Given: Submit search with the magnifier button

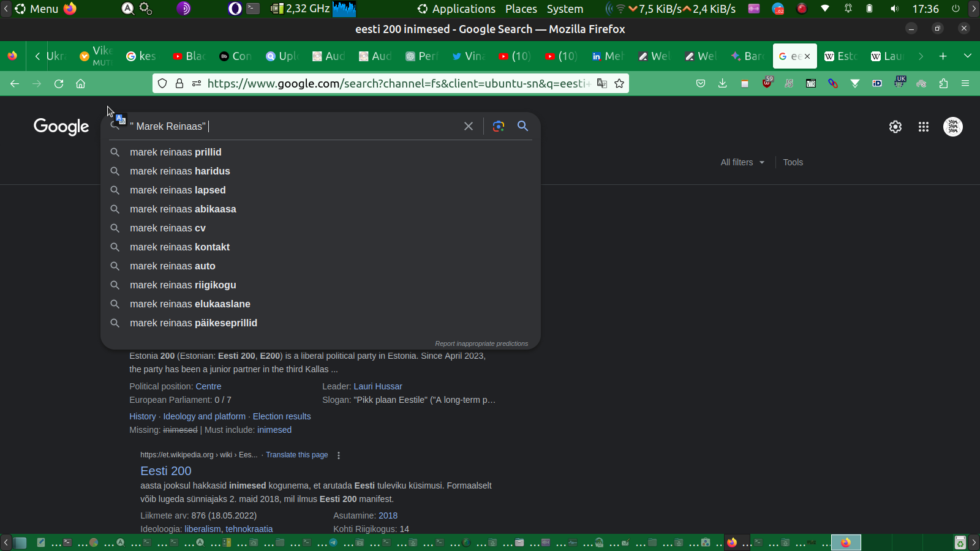Looking at the screenshot, I should coord(522,126).
